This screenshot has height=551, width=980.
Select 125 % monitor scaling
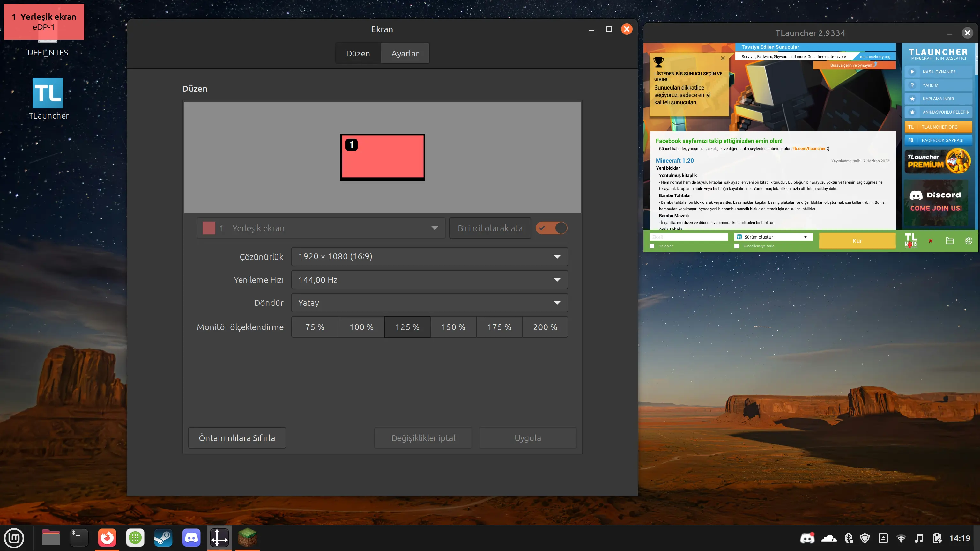(x=407, y=327)
